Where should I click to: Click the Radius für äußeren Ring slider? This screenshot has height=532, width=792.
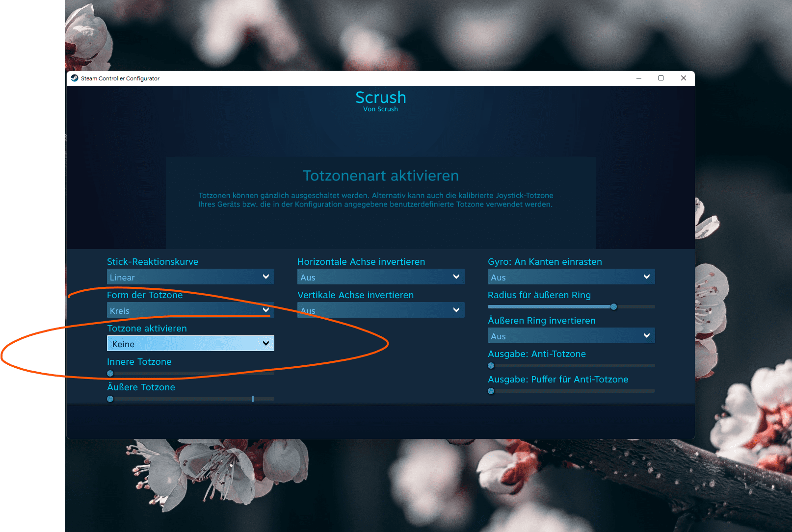(571, 307)
